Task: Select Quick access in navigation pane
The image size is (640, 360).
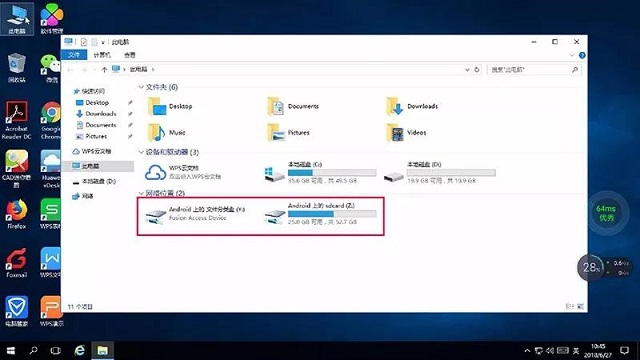Action: point(89,91)
